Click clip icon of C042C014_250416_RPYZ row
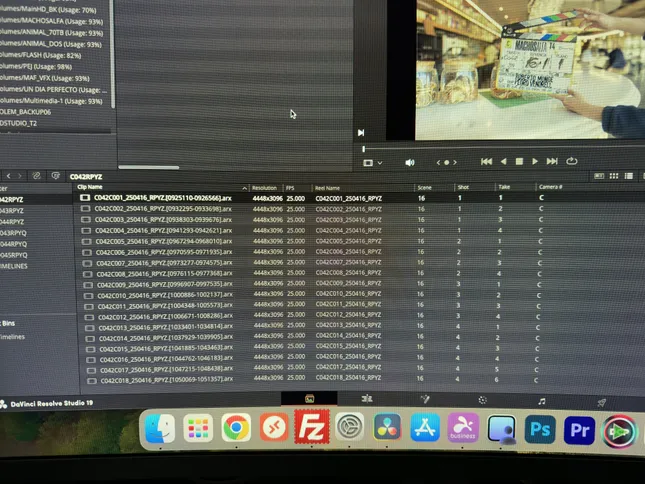 90,339
